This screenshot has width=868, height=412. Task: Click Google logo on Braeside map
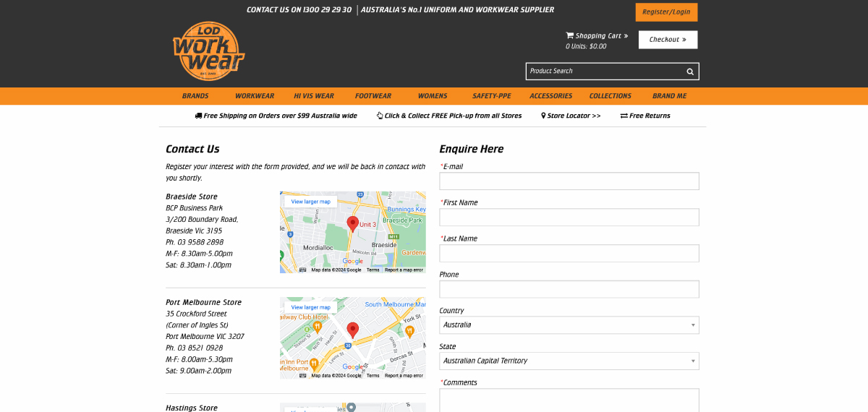(x=353, y=261)
